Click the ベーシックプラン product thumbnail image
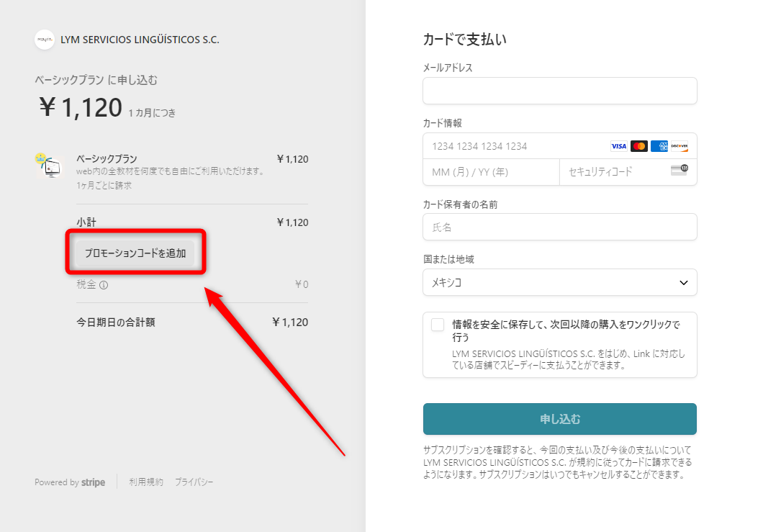 [x=49, y=166]
